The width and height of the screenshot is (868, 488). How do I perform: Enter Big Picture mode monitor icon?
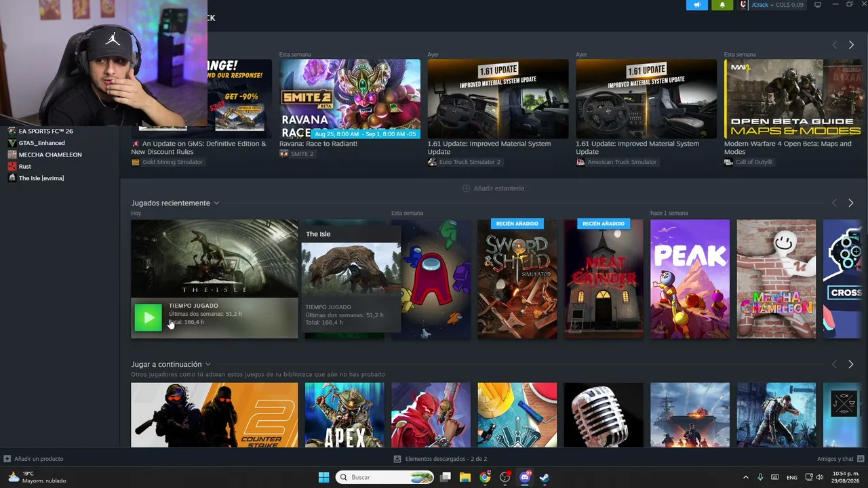(818, 5)
